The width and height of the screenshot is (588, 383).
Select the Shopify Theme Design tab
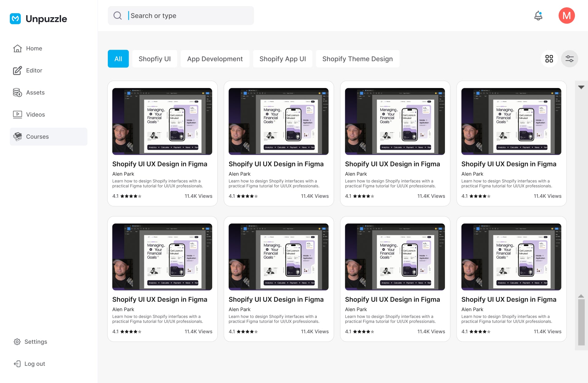click(x=357, y=59)
